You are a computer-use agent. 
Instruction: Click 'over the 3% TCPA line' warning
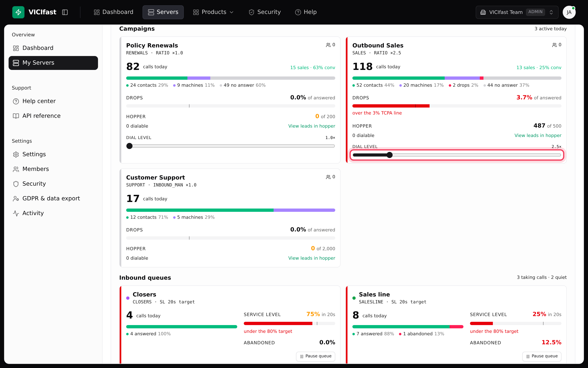[x=377, y=113]
